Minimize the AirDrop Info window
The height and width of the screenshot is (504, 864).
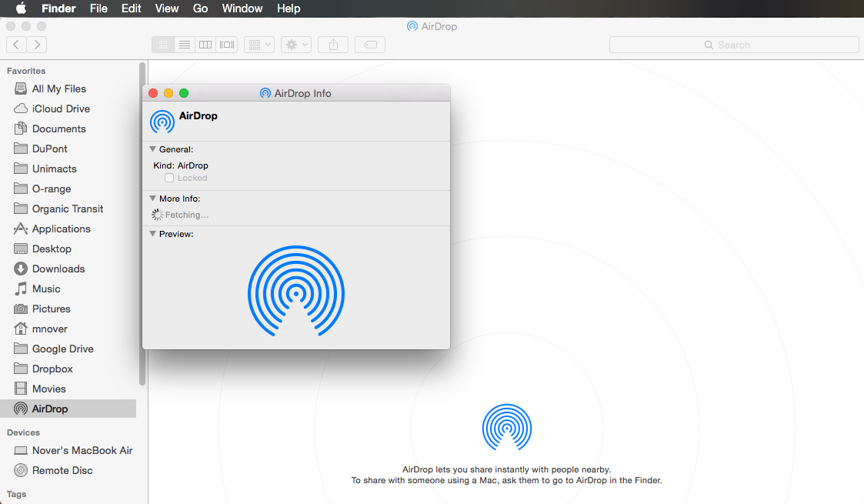[168, 93]
